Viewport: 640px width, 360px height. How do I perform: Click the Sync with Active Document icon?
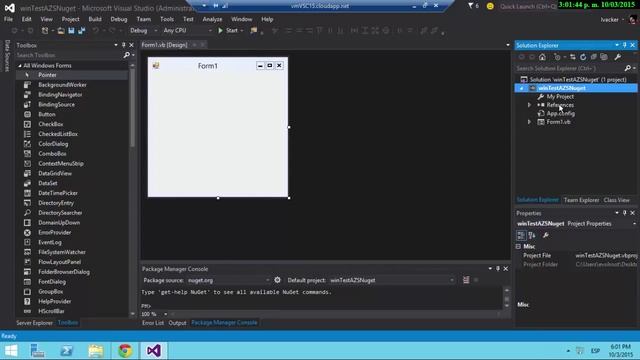(x=573, y=57)
